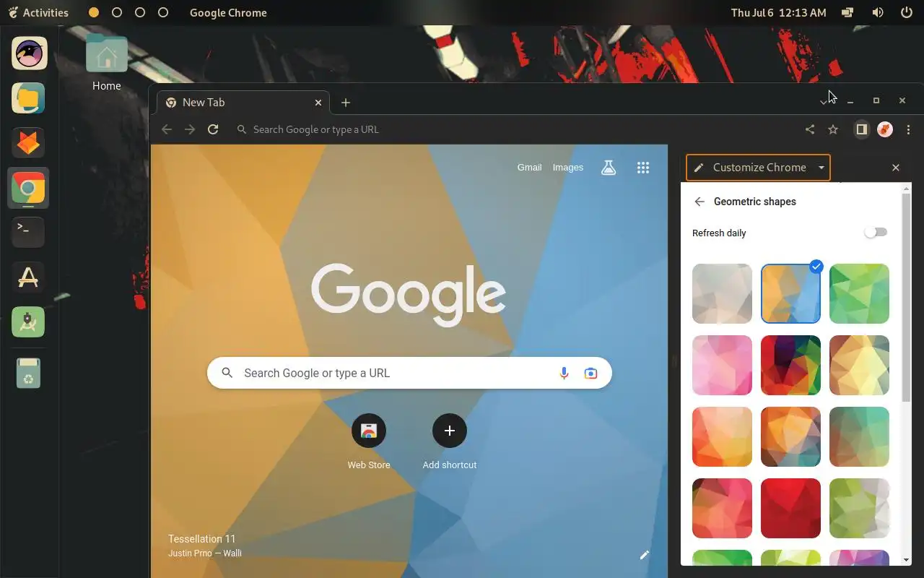Screen dimensions: 924x578
Task: Choose the red-salmon dark theme thumbnail
Action: 722,508
